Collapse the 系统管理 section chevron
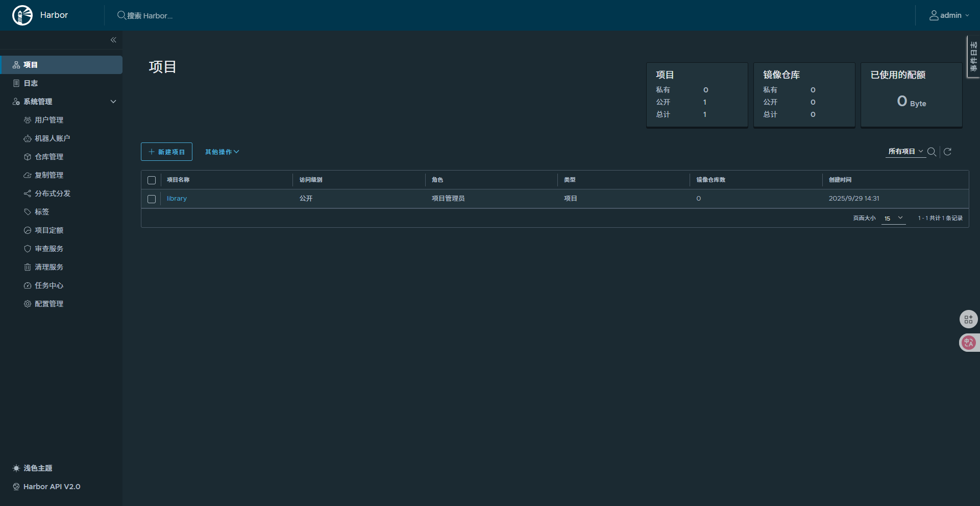Viewport: 980px width, 506px height. pyautogui.click(x=113, y=102)
